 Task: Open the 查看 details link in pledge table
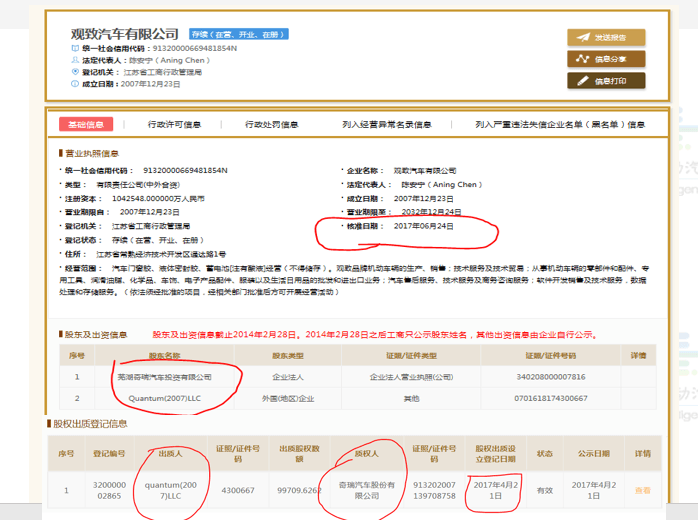tap(642, 490)
